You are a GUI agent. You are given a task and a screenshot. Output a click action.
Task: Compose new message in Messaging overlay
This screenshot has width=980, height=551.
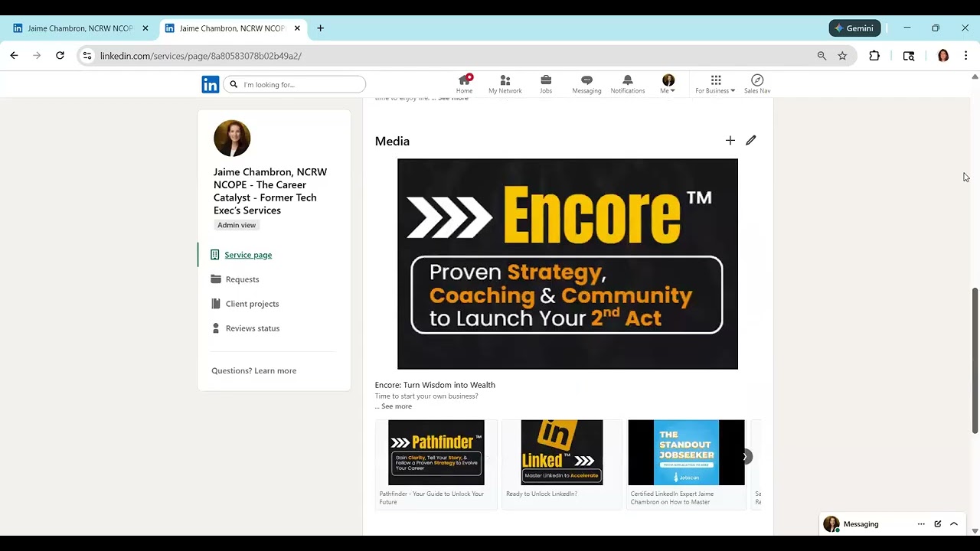pos(937,524)
